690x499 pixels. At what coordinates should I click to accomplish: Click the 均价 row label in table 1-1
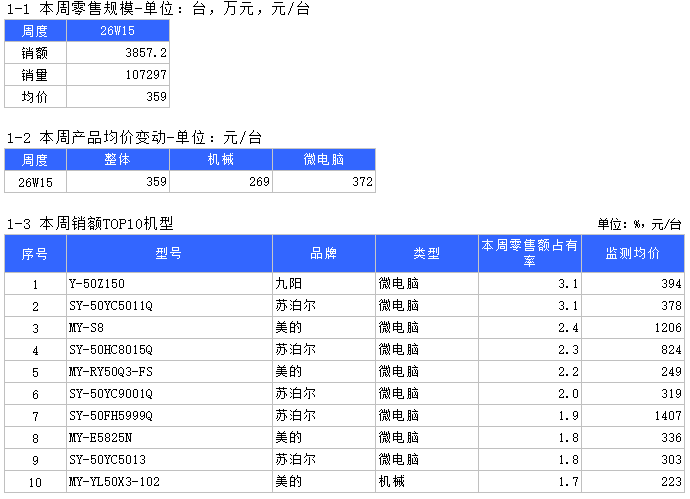tap(35, 97)
